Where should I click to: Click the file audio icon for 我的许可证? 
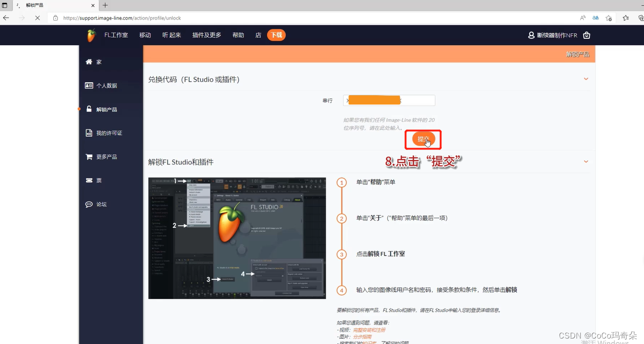point(89,133)
